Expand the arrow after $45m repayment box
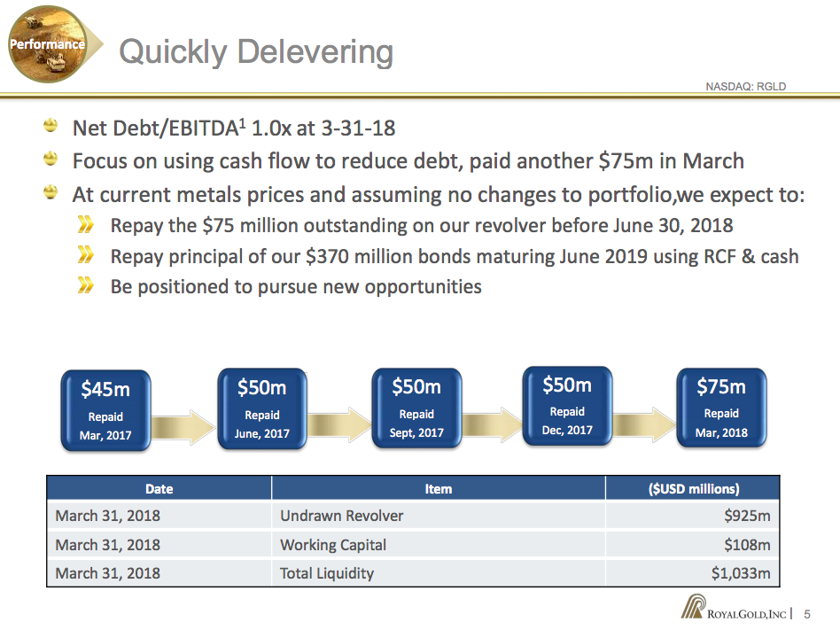840x630 pixels. tap(183, 425)
